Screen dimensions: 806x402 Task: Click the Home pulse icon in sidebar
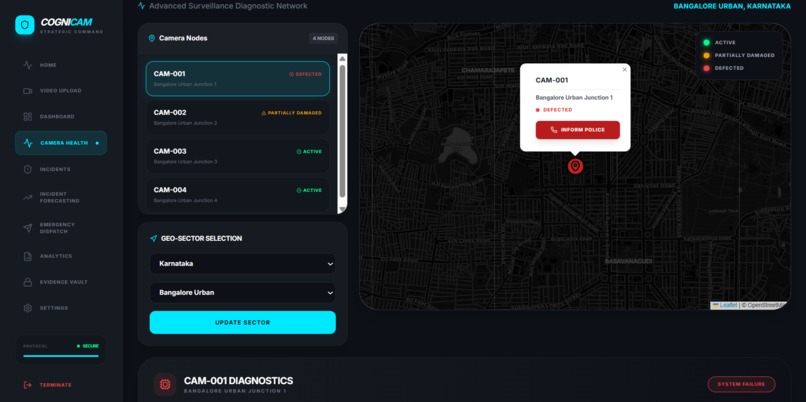(28, 65)
